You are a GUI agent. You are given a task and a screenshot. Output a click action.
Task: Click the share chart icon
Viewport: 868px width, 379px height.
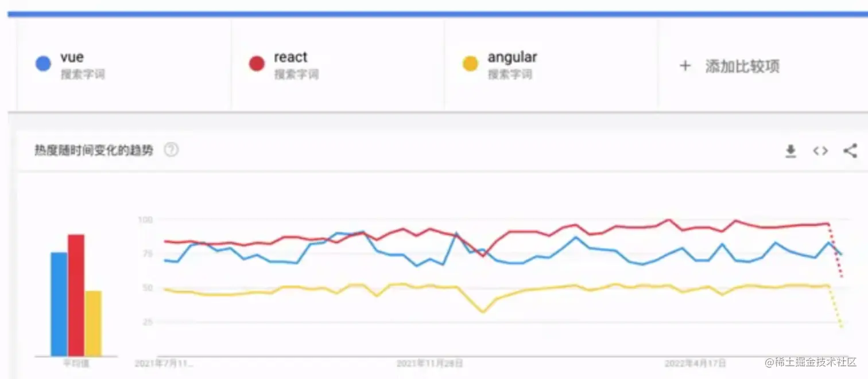(x=850, y=151)
